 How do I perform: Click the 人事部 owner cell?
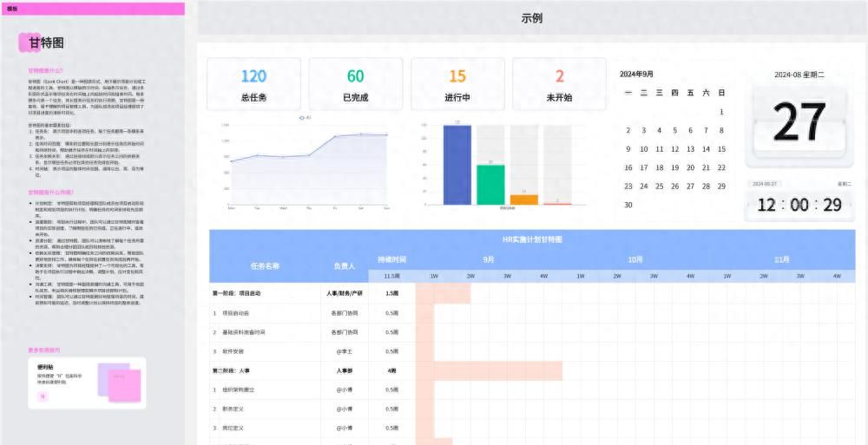tap(345, 370)
